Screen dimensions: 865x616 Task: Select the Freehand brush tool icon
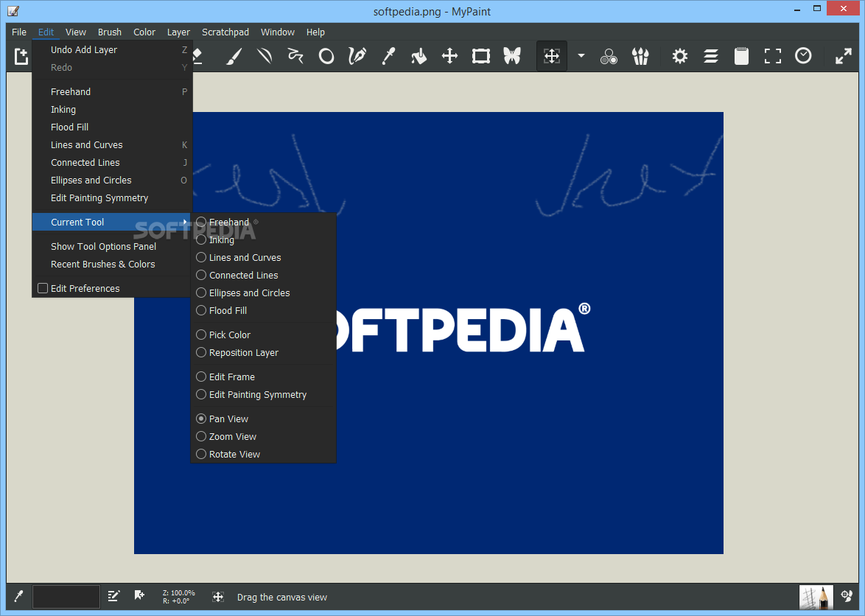click(x=234, y=56)
